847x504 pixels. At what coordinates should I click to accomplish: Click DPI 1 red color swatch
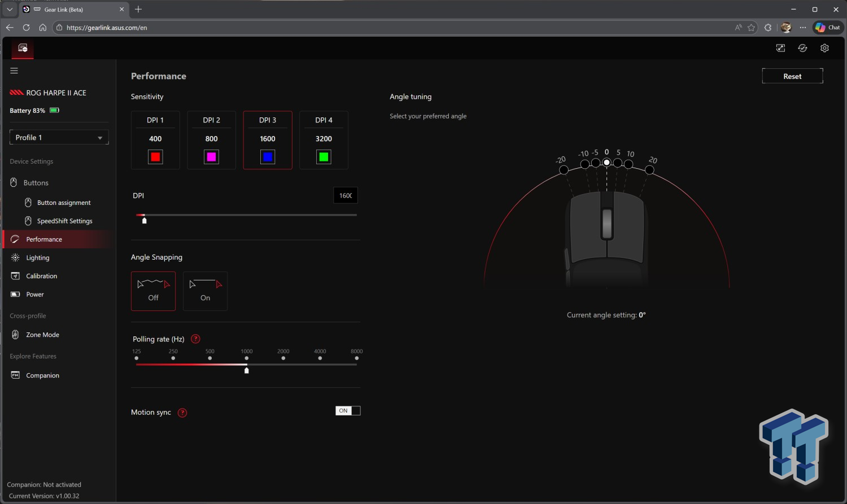tap(155, 157)
